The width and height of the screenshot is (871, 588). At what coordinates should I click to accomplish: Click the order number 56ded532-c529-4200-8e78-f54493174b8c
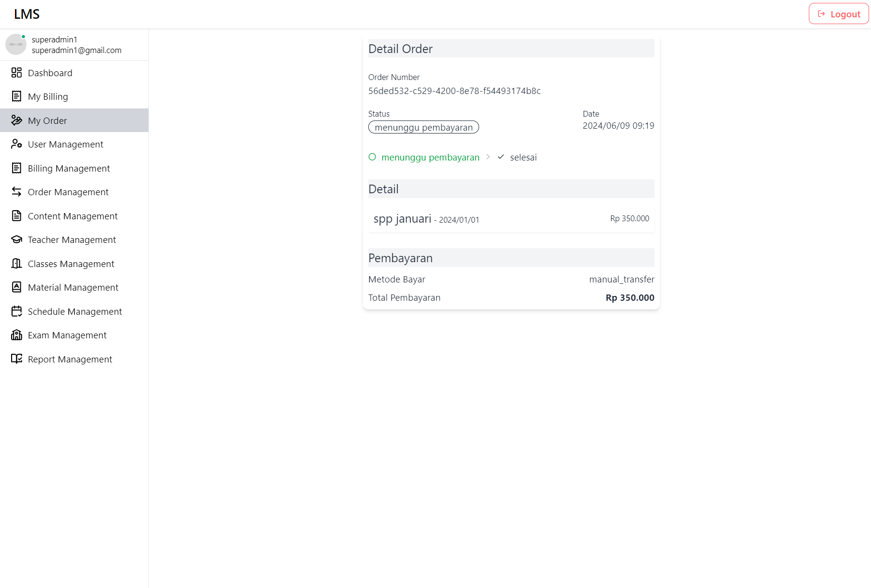[x=455, y=91]
